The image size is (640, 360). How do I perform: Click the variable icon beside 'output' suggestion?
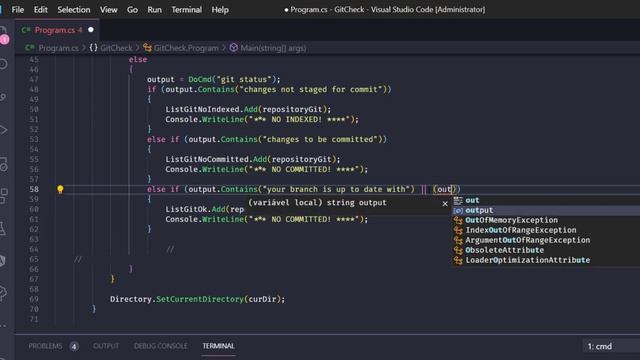point(458,211)
